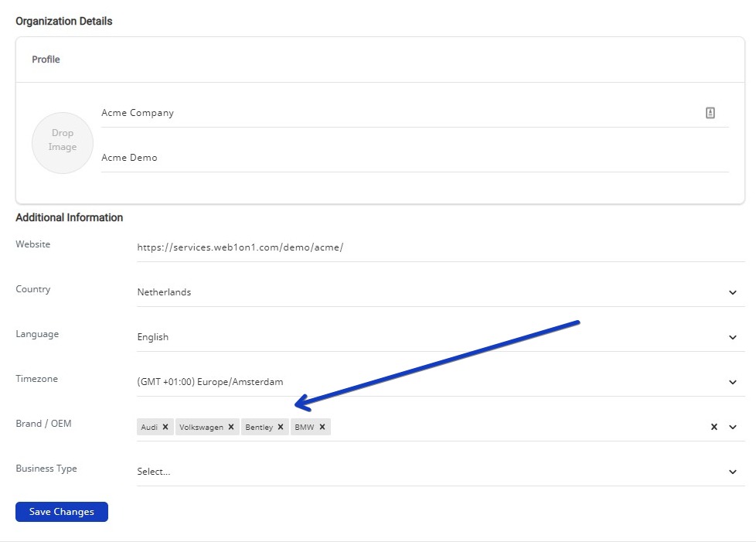The image size is (756, 542).
Task: Click the Volkswagen tag label
Action: tap(201, 428)
